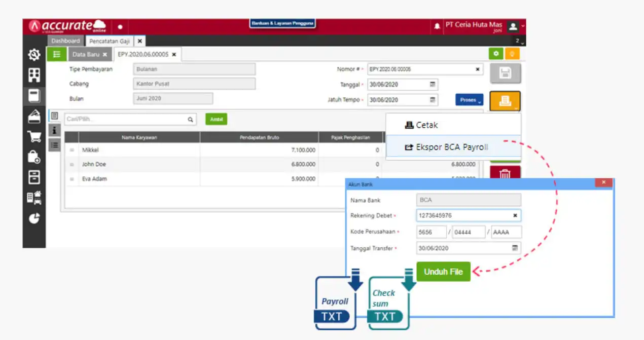Click the Pendapatan Bruto column header
644x340 pixels.
[x=259, y=137]
